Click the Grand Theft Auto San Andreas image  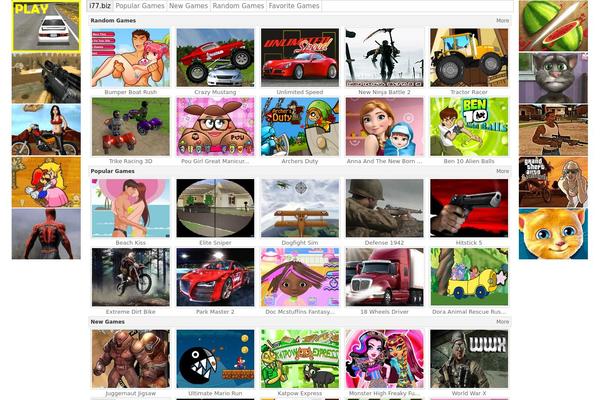[x=553, y=182]
